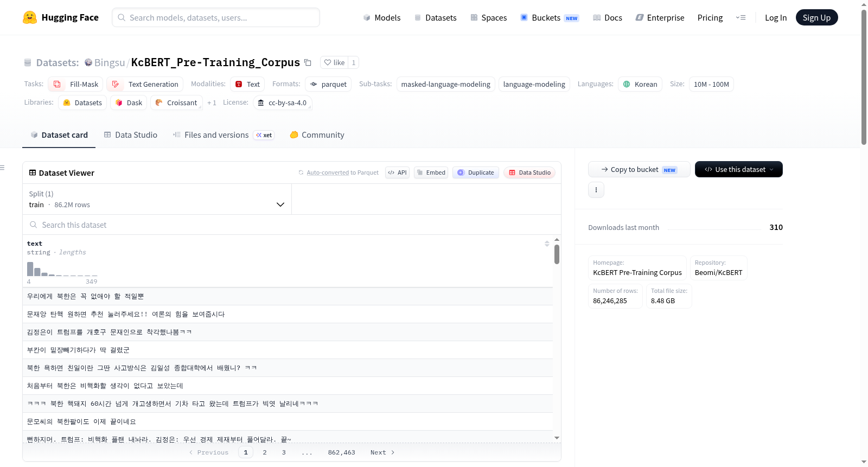Click the Duplicate button
868x467 pixels.
pyautogui.click(x=475, y=172)
